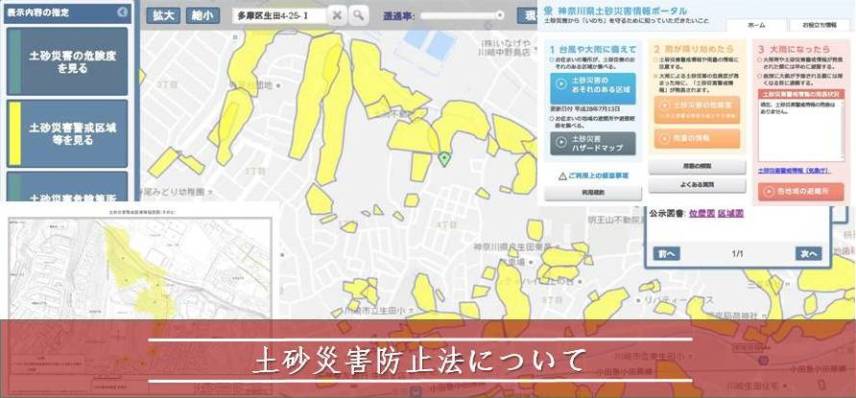Click the 1/1 page indicator
856x398 pixels.
(x=738, y=254)
